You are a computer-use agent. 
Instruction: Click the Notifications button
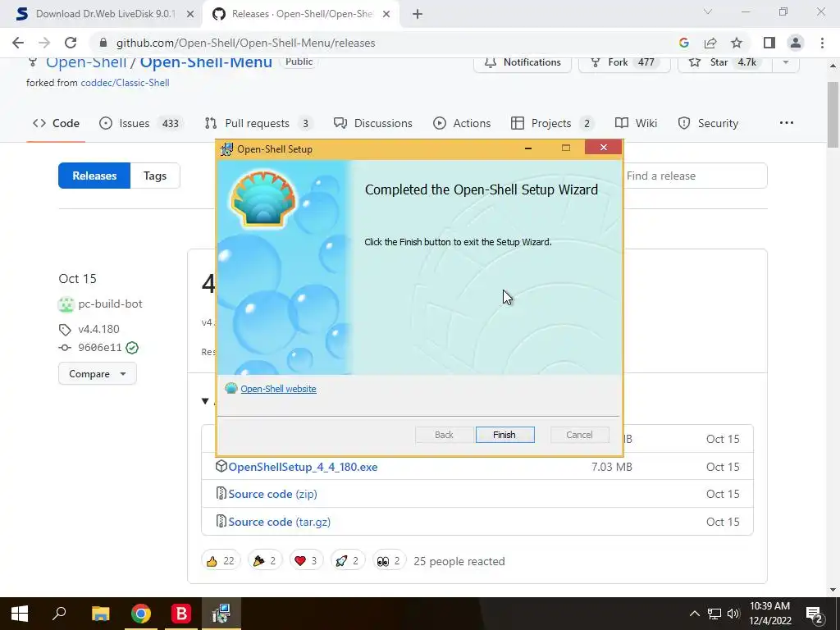tap(523, 62)
